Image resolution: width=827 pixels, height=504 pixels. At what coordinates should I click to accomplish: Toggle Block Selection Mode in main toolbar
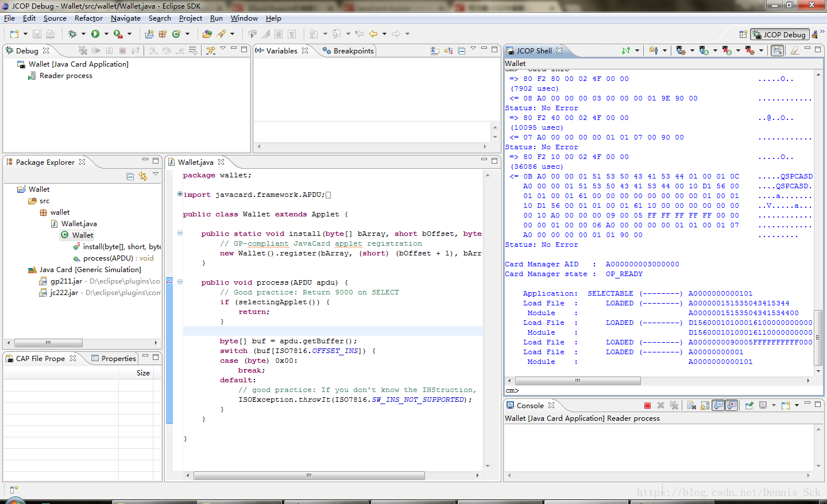pyautogui.click(x=279, y=34)
